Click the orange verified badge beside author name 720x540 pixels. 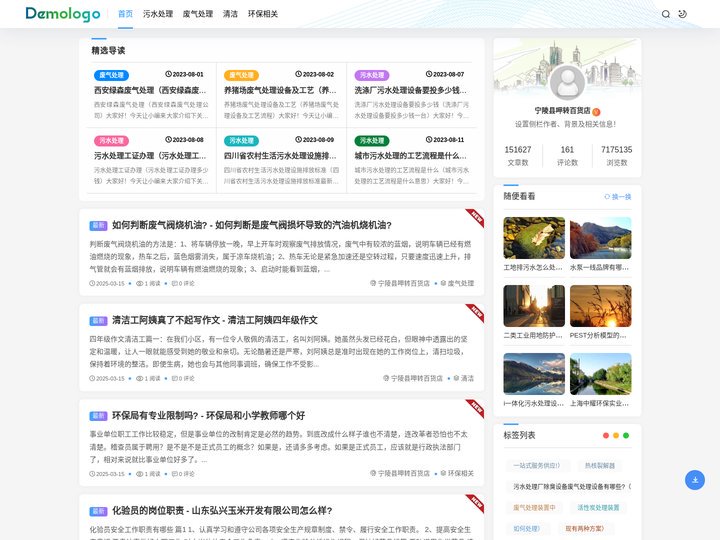pyautogui.click(x=596, y=112)
